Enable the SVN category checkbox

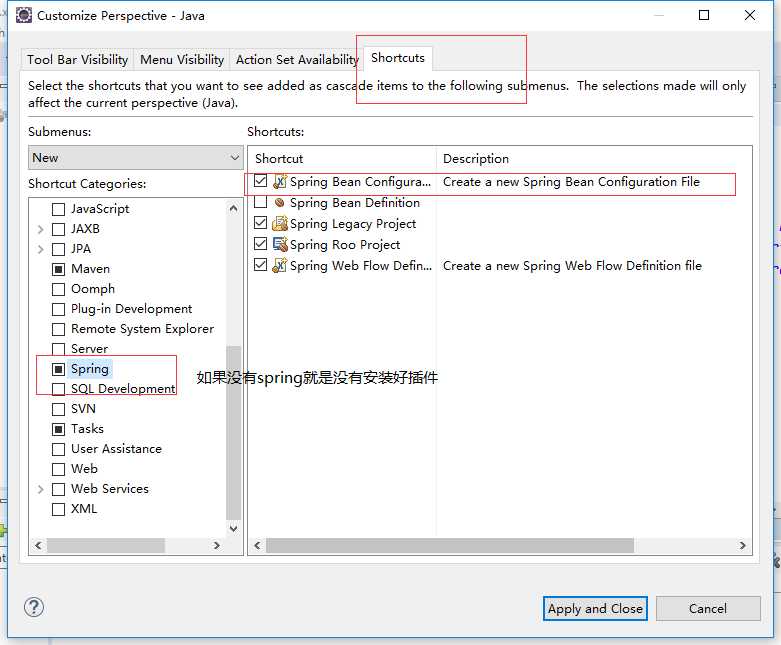pos(58,409)
